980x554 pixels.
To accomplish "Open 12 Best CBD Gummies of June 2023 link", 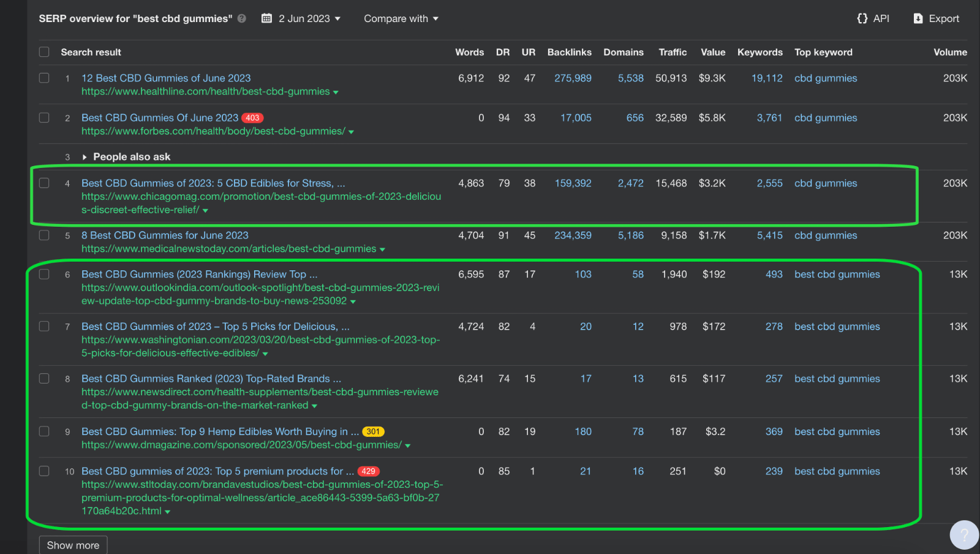I will coord(166,78).
